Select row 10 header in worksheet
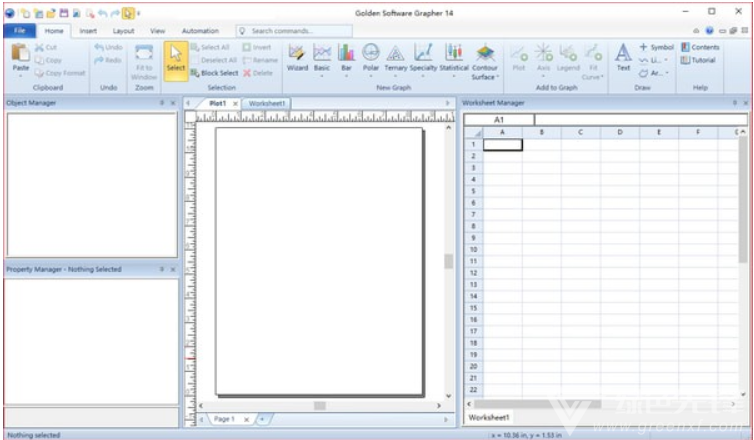The image size is (754, 440). tap(473, 250)
